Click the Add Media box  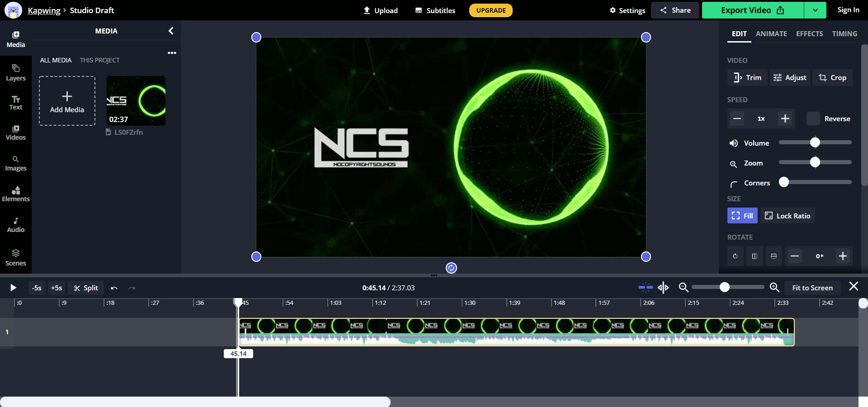click(67, 100)
